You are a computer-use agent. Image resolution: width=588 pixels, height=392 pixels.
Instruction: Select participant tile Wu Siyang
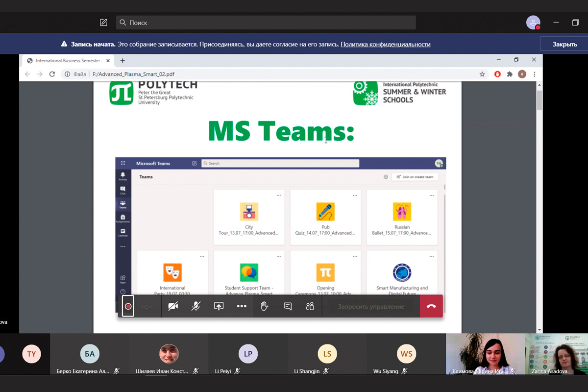pos(406,355)
